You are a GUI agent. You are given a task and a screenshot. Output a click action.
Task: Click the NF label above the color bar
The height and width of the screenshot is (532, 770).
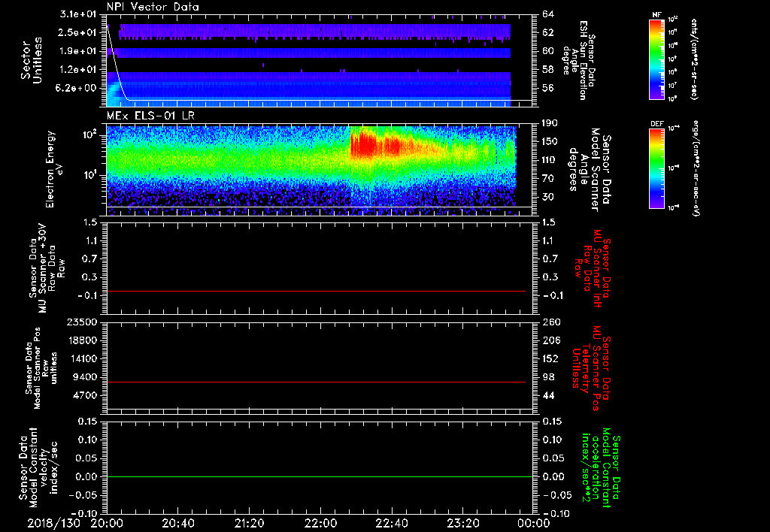pos(656,15)
